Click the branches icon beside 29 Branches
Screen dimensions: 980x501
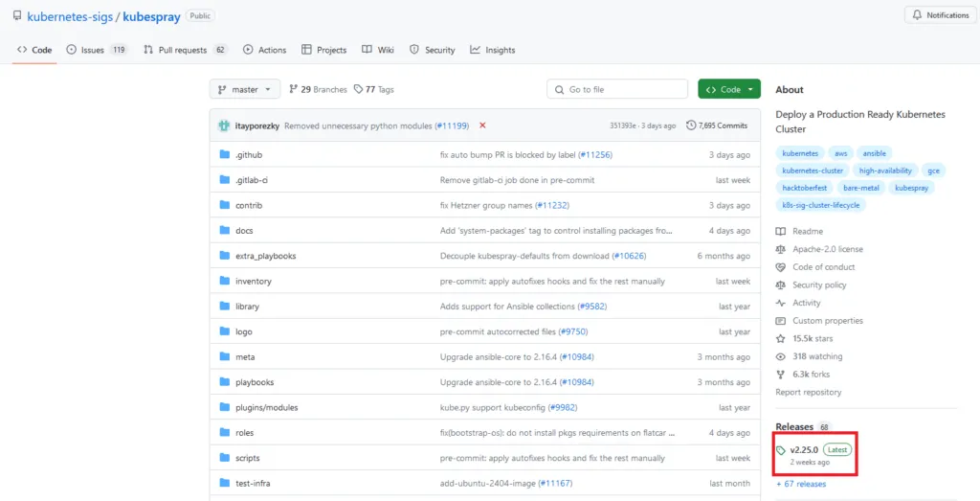pyautogui.click(x=293, y=89)
